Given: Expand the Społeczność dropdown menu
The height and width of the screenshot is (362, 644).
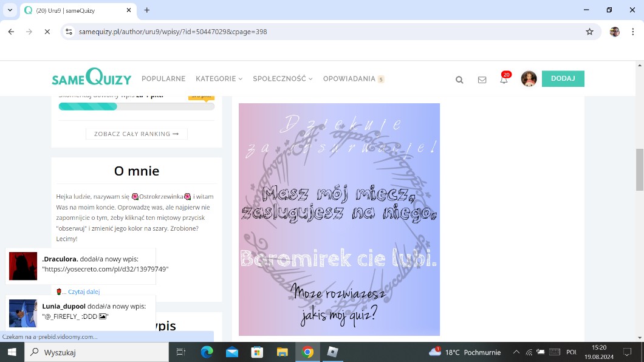Looking at the screenshot, I should click(x=283, y=79).
